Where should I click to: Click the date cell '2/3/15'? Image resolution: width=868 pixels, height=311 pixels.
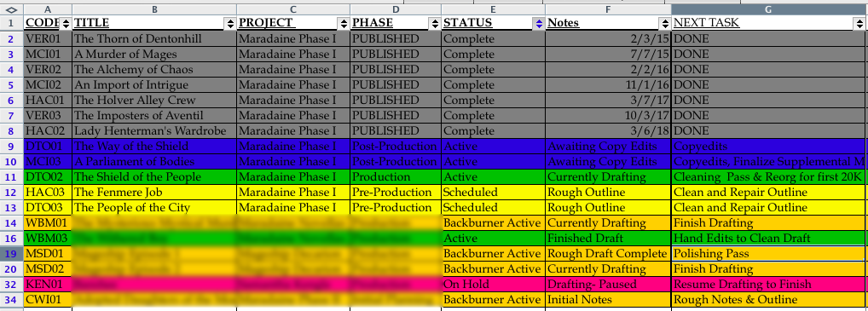coord(609,38)
